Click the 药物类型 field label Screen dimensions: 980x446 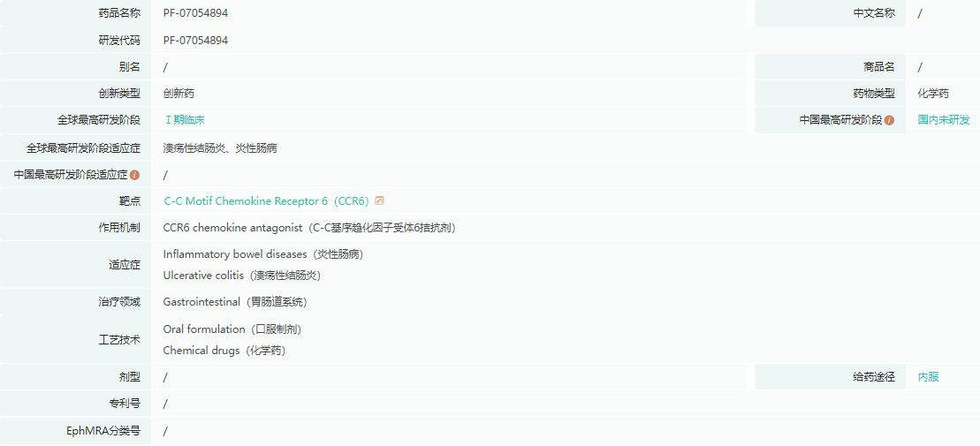[874, 94]
